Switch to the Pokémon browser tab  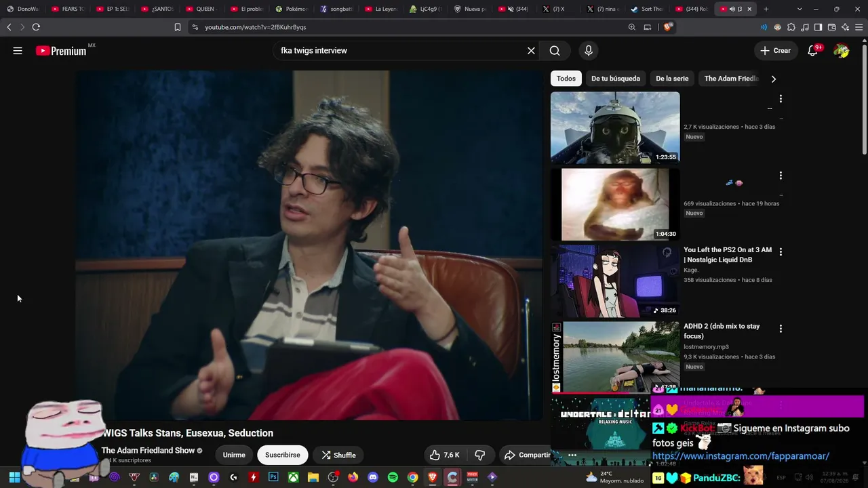[292, 9]
